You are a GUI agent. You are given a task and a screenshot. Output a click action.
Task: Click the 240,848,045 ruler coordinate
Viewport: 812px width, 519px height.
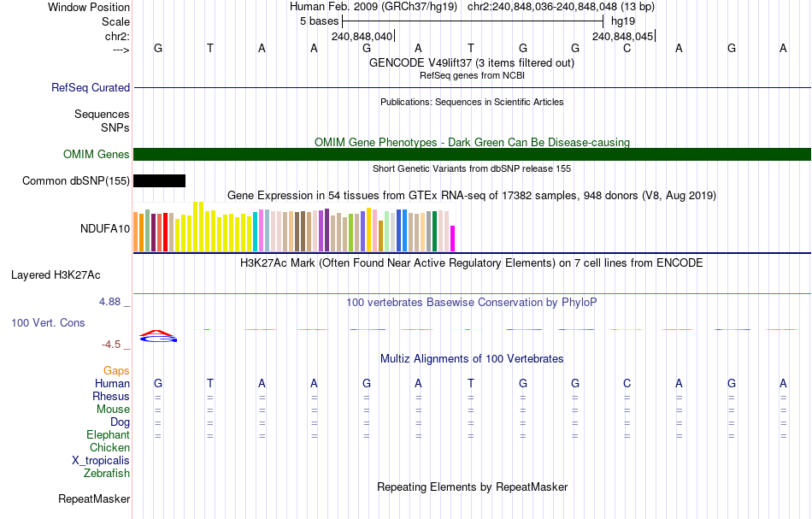pyautogui.click(x=623, y=36)
